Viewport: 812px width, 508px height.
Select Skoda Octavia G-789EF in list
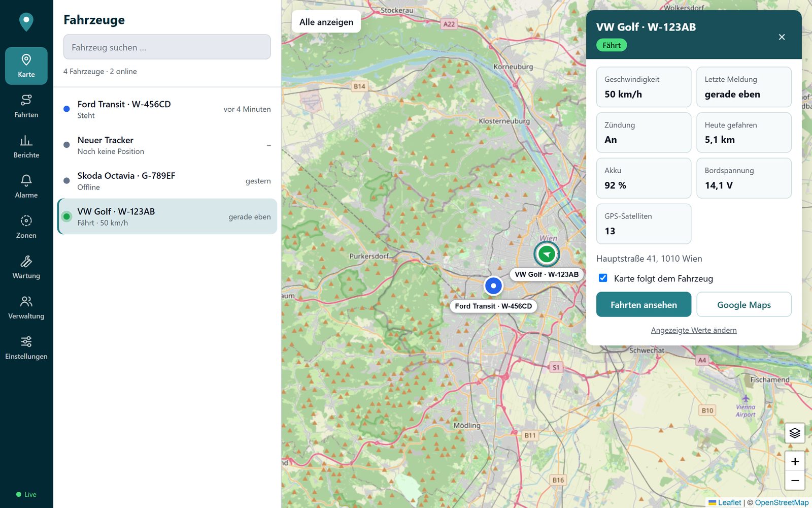[x=167, y=181]
